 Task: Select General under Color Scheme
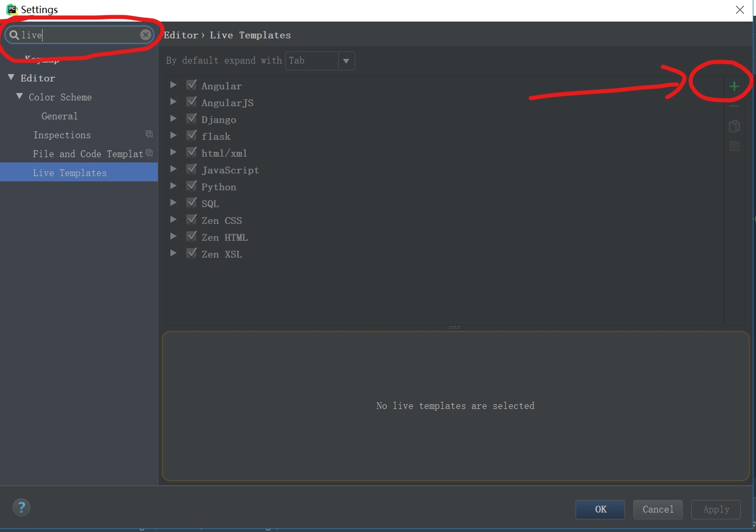pyautogui.click(x=59, y=116)
